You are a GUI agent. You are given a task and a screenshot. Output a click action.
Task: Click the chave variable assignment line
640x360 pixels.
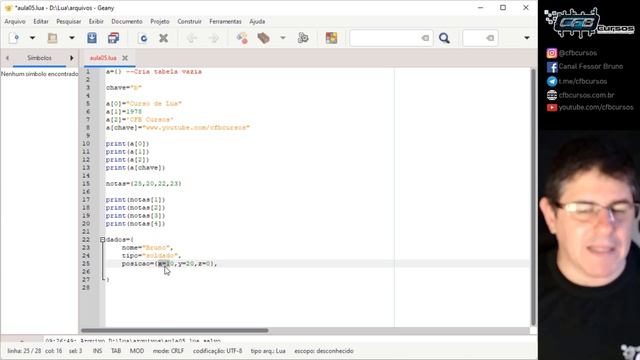(x=124, y=87)
